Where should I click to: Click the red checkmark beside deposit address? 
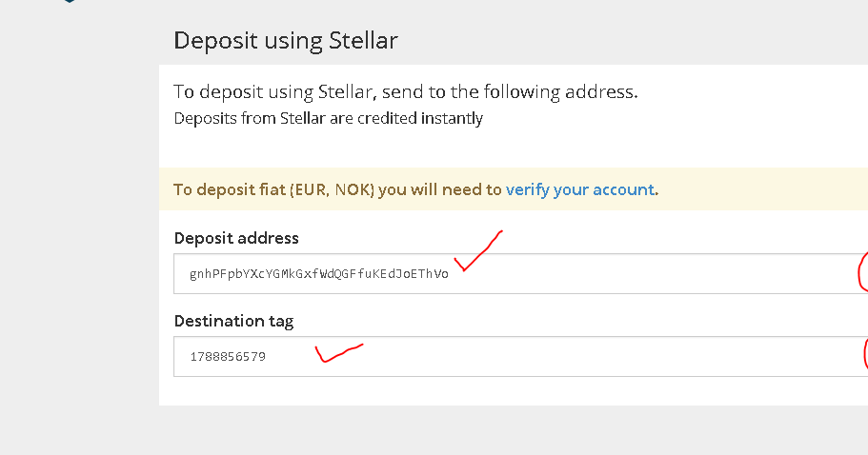[477, 251]
